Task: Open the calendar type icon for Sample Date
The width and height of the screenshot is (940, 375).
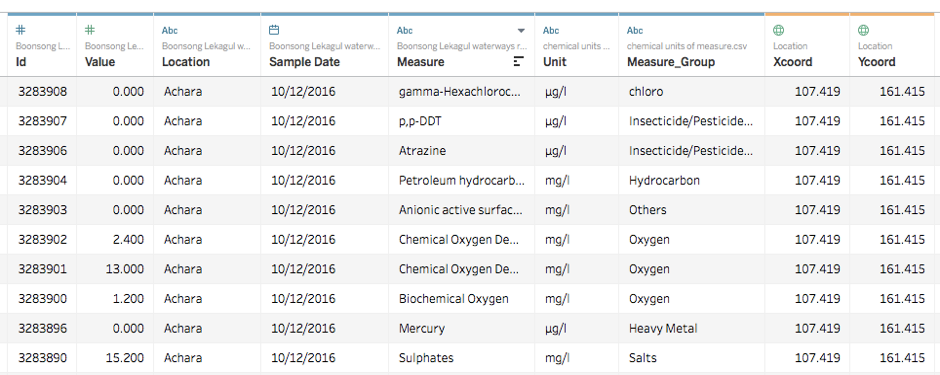Action: [274, 30]
